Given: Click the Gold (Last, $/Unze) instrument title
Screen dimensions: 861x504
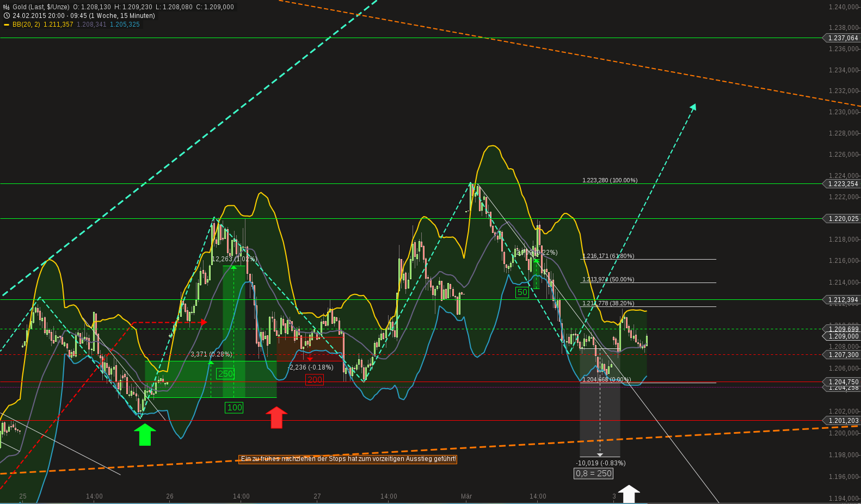Looking at the screenshot, I should click(41, 7).
